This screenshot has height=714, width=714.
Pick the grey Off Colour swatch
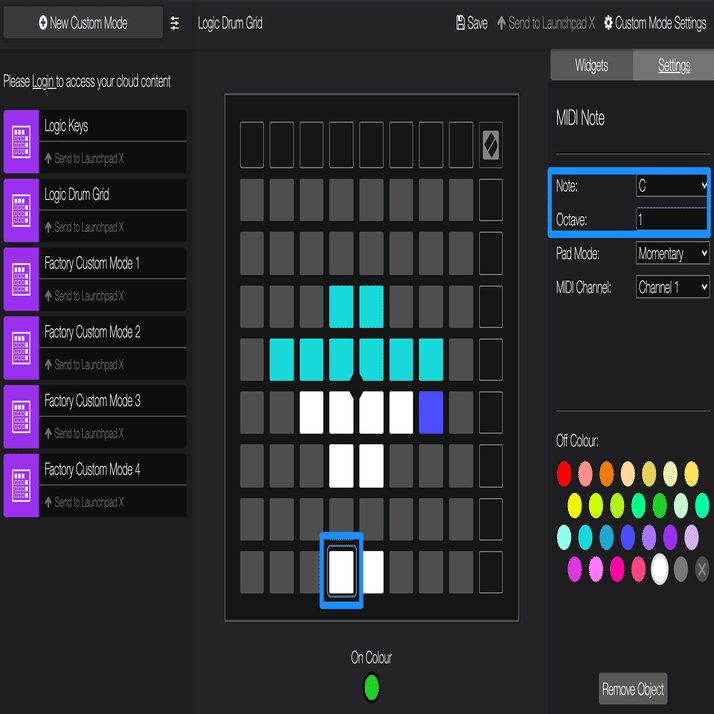click(x=680, y=569)
